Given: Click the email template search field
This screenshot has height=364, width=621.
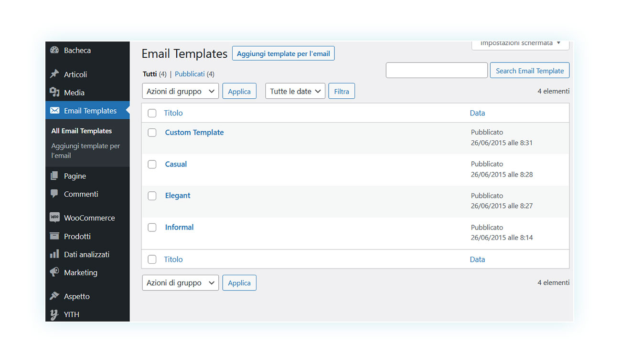Looking at the screenshot, I should click(x=437, y=70).
